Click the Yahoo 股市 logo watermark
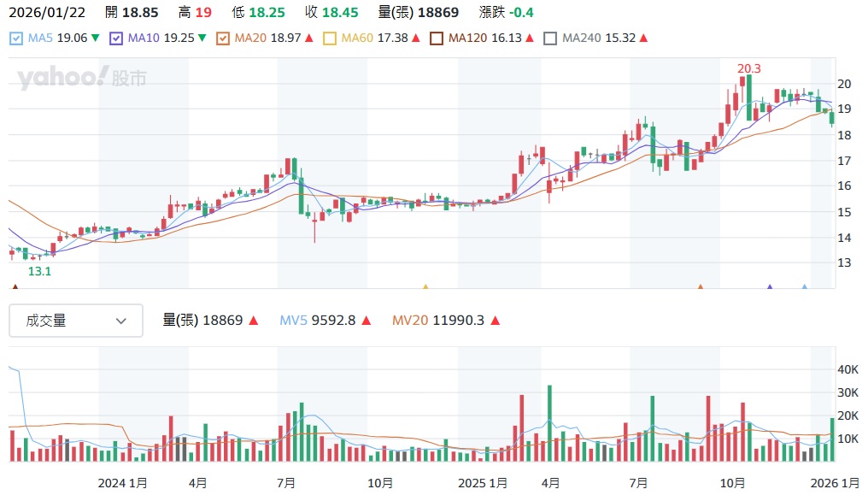868x495 pixels. coord(81,79)
